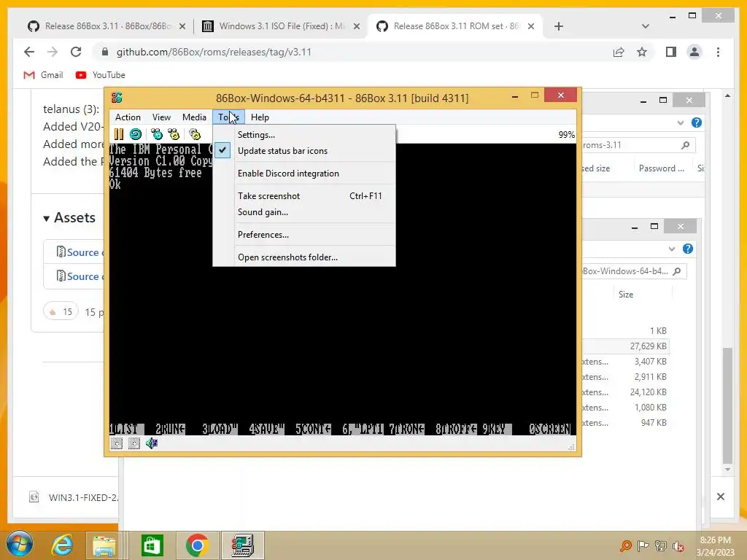747x560 pixels.
Task: Click the roms-3.11 search box
Action: 638,145
